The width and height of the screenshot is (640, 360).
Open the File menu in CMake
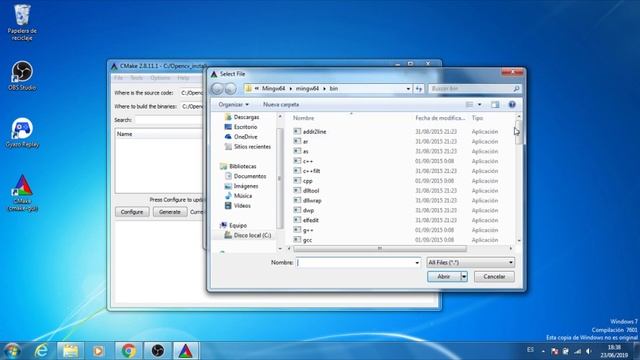click(x=119, y=78)
